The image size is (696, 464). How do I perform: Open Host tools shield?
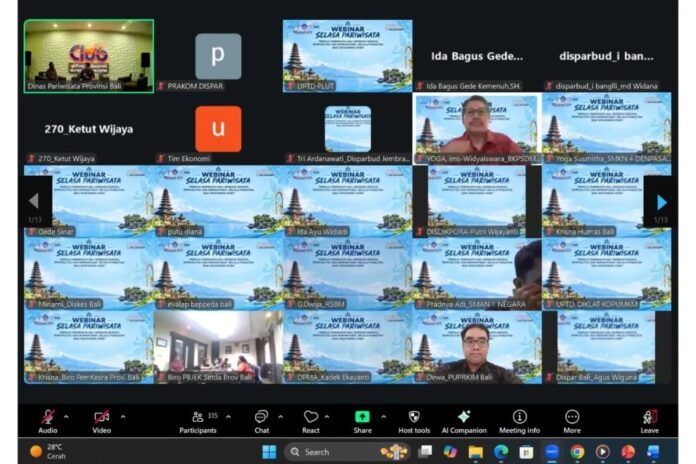click(x=414, y=421)
